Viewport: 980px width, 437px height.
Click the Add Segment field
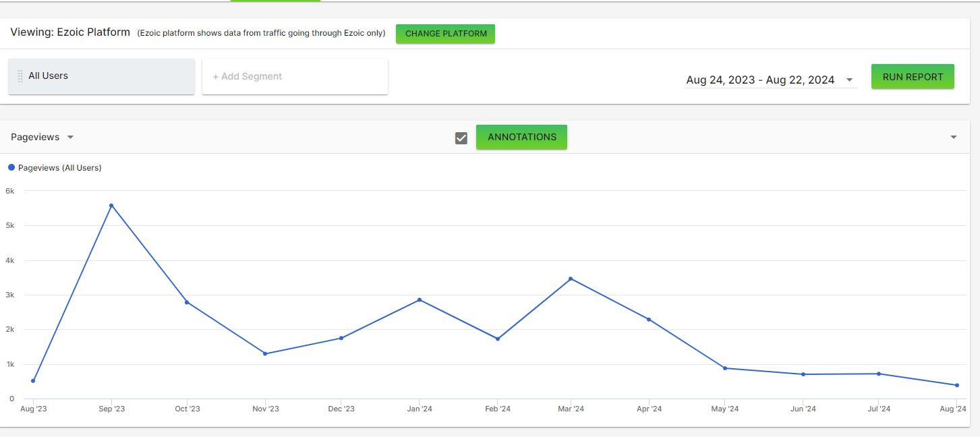pos(295,76)
